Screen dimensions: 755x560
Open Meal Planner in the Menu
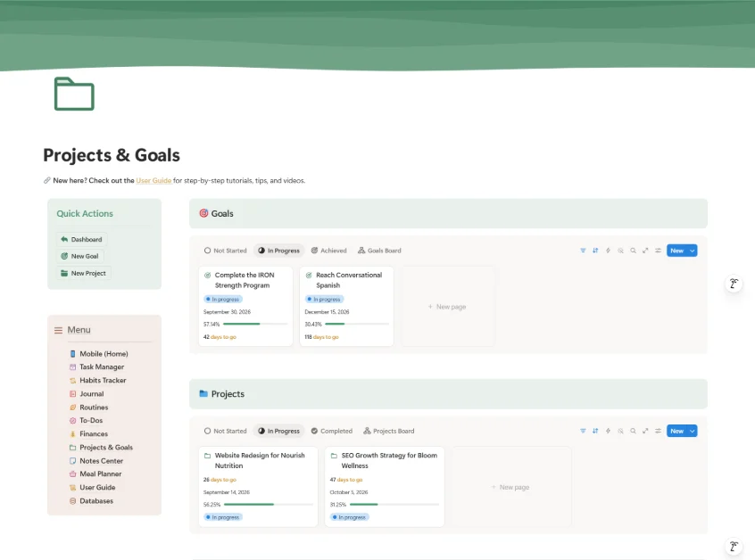point(95,474)
